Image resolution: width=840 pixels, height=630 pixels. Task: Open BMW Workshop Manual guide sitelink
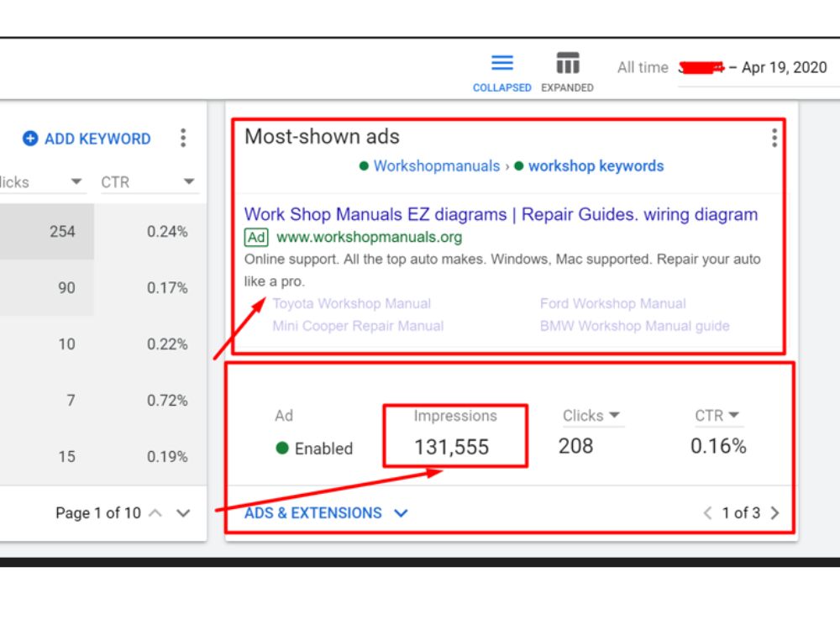635,326
